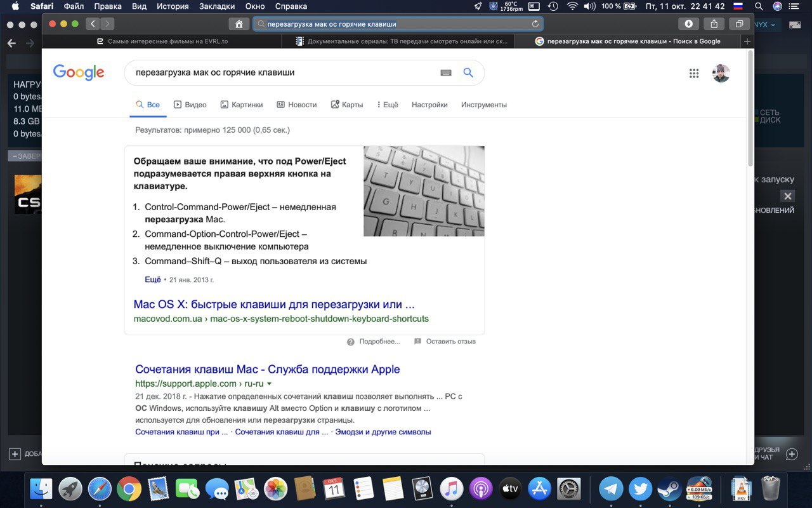Screen dimensions: 812x508
Task: Open the App Store in the Dock
Action: tap(539, 489)
